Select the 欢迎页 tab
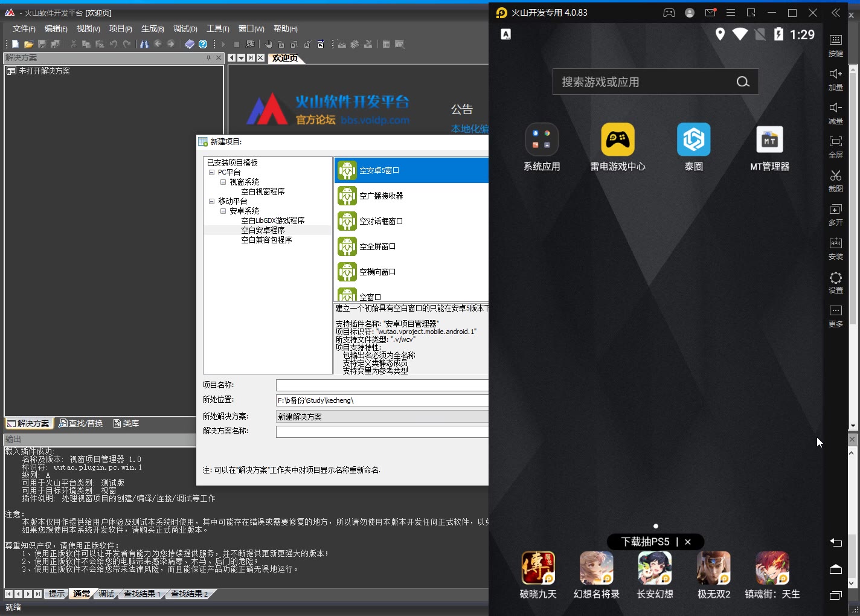 [x=284, y=58]
